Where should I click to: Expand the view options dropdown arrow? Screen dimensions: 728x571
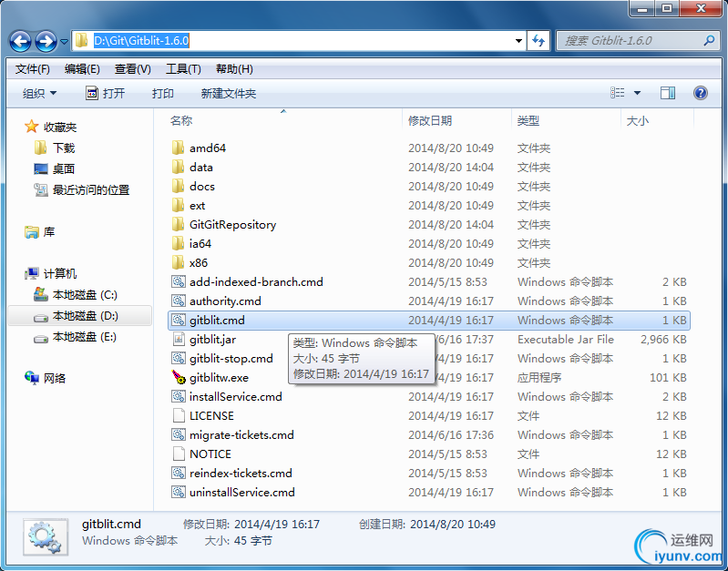(638, 93)
